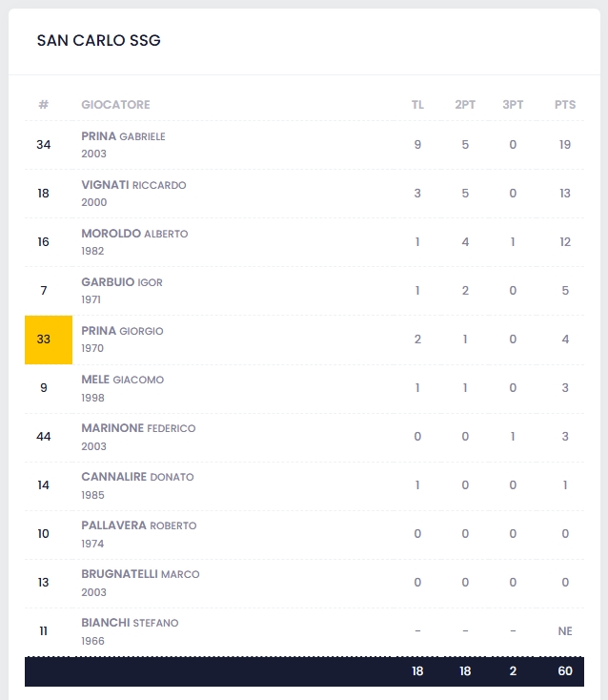Click Marinone Federico in the roster
608x700 pixels.
[x=138, y=428]
